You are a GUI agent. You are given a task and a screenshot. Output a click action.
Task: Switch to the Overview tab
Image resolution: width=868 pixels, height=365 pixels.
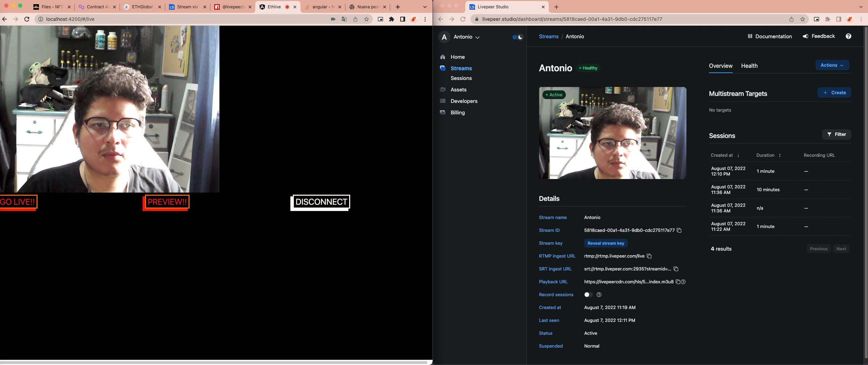click(x=721, y=66)
